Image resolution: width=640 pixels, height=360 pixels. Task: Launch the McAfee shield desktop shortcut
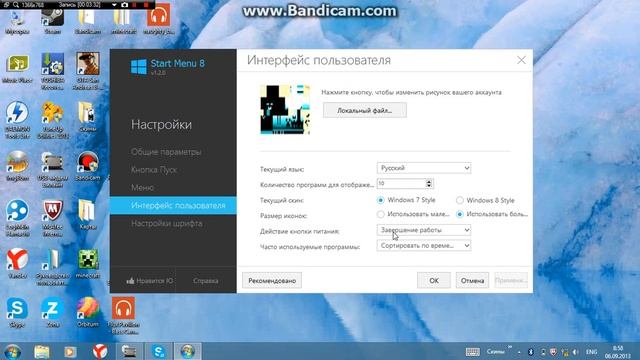coord(53,217)
